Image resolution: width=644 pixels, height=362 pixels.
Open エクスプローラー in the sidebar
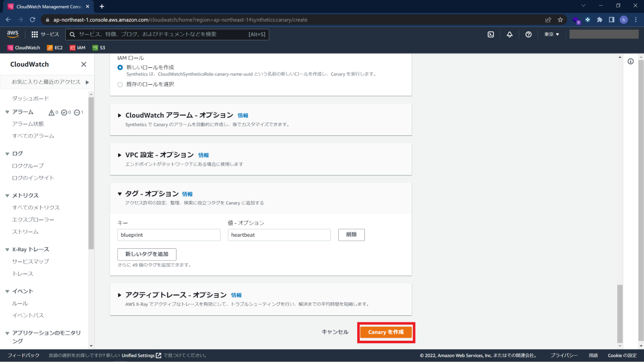33,220
